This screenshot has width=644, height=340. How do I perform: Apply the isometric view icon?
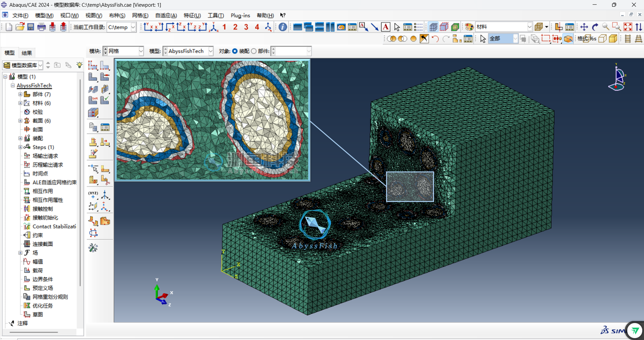click(x=213, y=27)
